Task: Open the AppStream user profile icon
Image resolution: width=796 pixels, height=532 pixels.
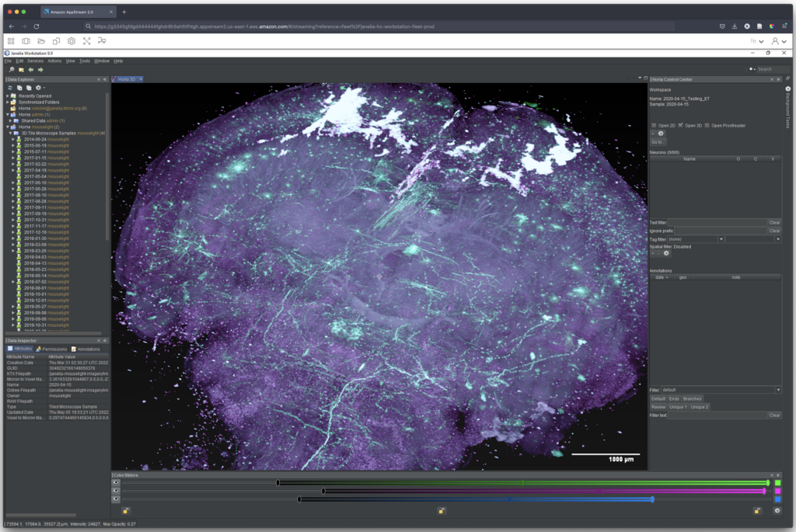Action: click(775, 41)
